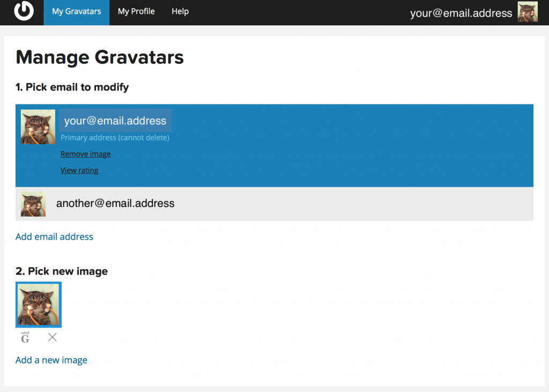Screen dimensions: 549x392
Task: Click the rated G icon below the image
Action: click(x=25, y=338)
